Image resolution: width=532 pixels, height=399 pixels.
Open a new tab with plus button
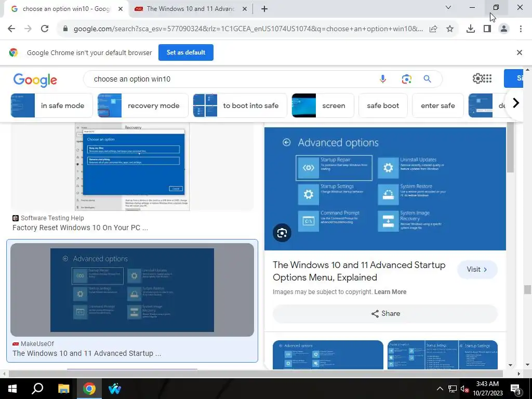tap(264, 9)
